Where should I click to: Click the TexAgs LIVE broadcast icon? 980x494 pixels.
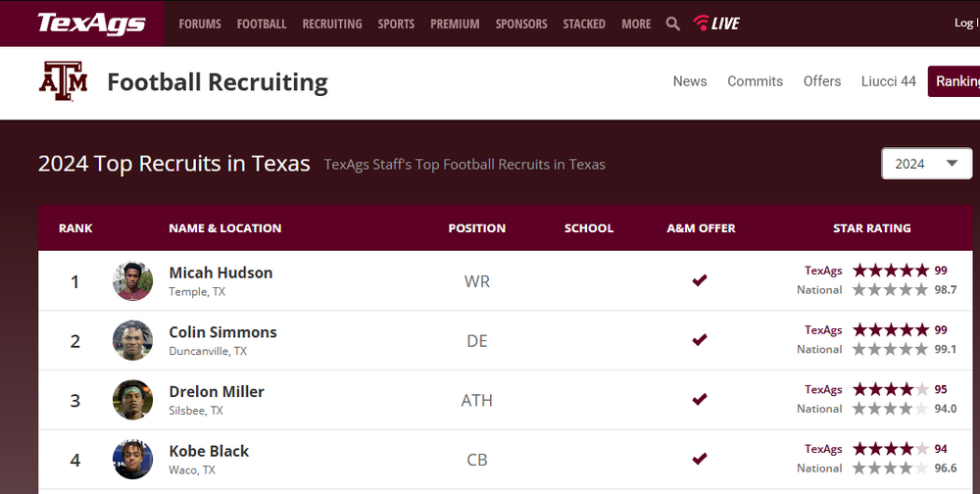point(716,24)
